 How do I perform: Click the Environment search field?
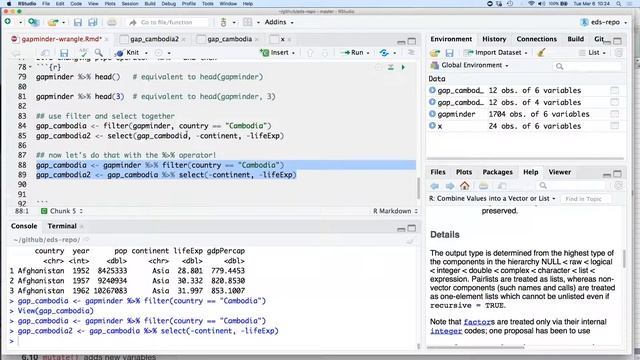(x=587, y=66)
